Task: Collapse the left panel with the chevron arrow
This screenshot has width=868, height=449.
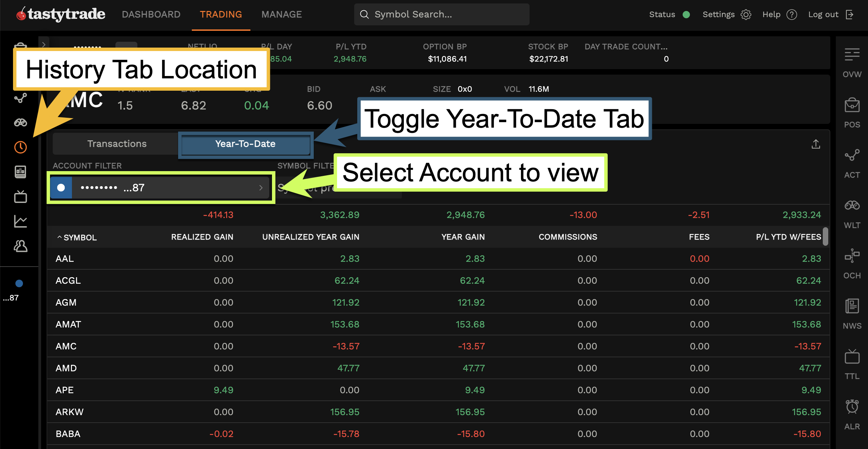Action: click(44, 44)
